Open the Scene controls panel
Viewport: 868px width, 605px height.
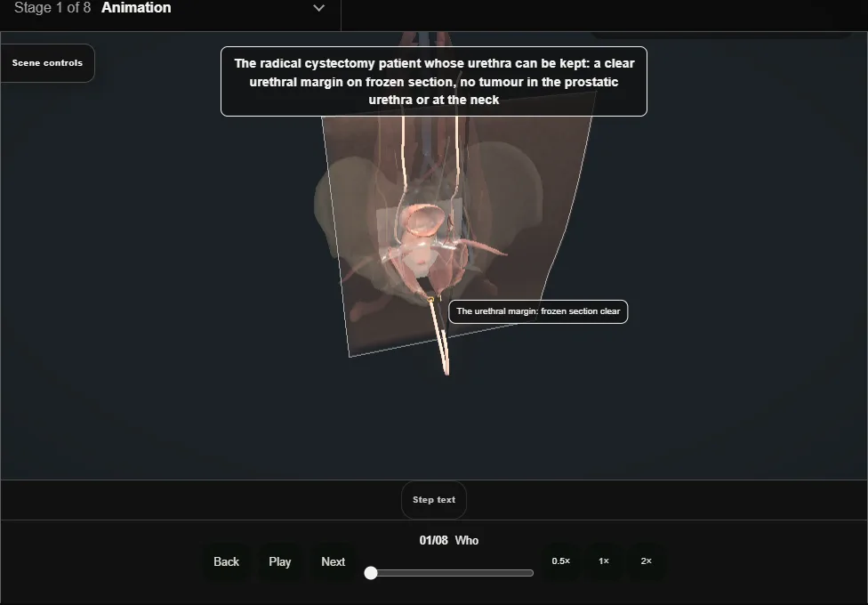pyautogui.click(x=48, y=63)
